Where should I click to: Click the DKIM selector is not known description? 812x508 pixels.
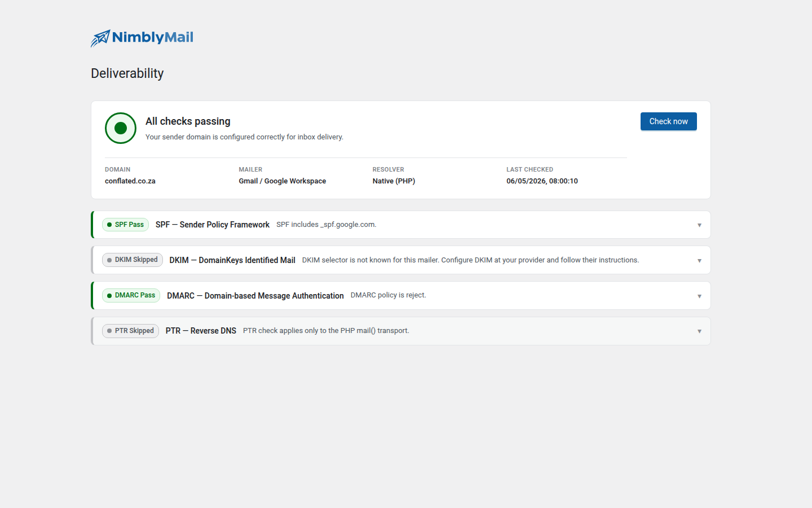coord(470,260)
